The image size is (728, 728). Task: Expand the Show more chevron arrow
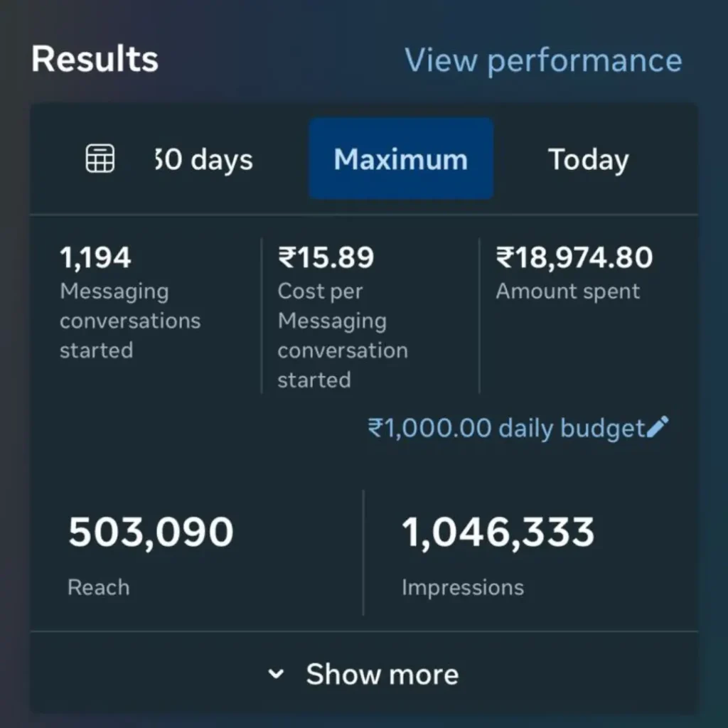tap(276, 674)
